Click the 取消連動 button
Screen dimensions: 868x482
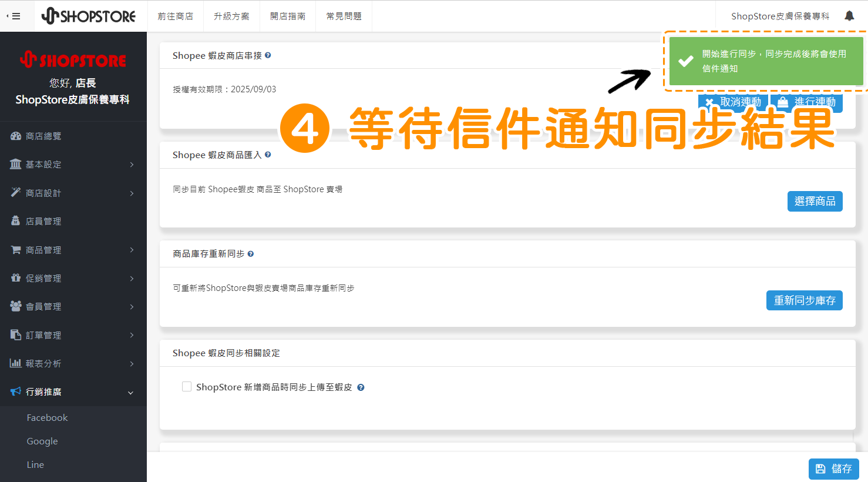733,102
